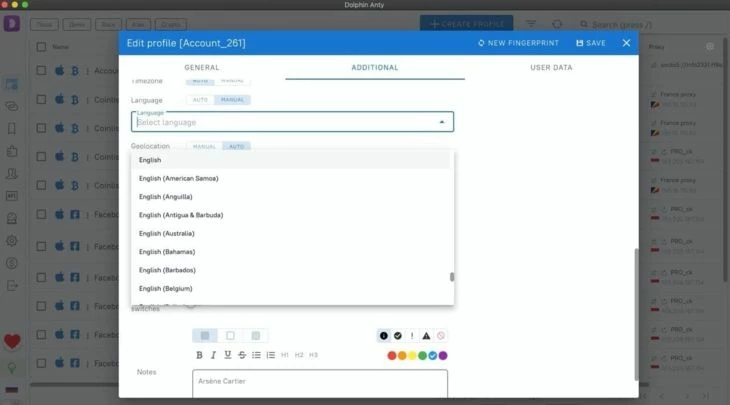Image resolution: width=730 pixels, height=405 pixels.
Task: Click the Dolphin Anty logo icon
Action: coord(12,23)
